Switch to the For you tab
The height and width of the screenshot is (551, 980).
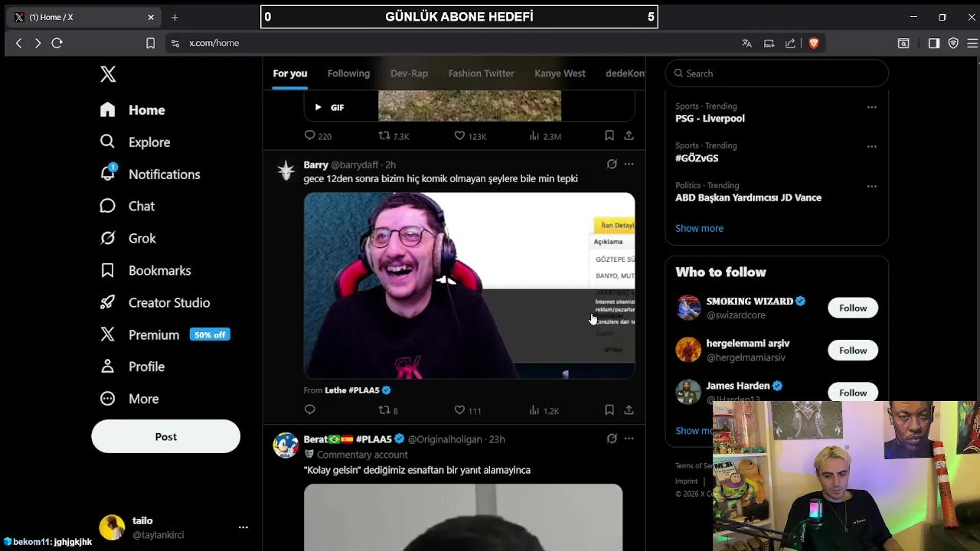coord(289,73)
